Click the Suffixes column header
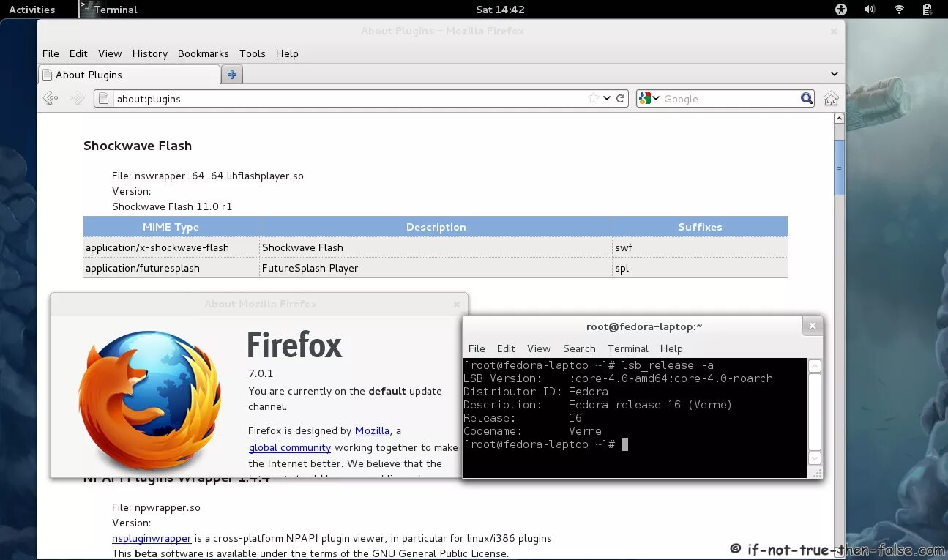Viewport: 948px width, 560px height. [x=700, y=227]
